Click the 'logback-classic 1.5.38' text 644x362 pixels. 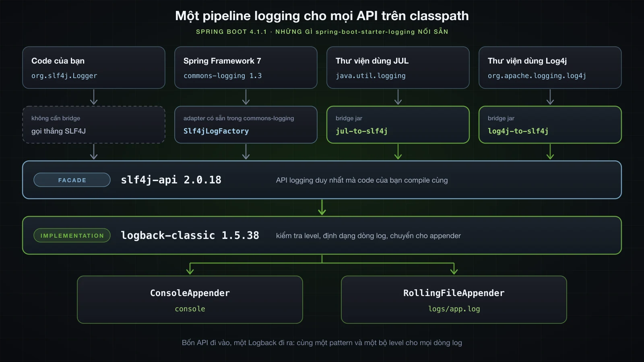[x=190, y=235]
